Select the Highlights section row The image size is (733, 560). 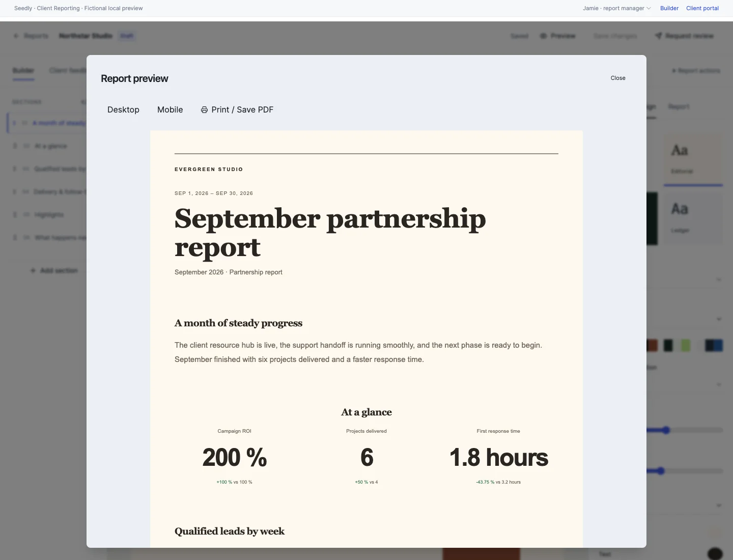pyautogui.click(x=47, y=215)
